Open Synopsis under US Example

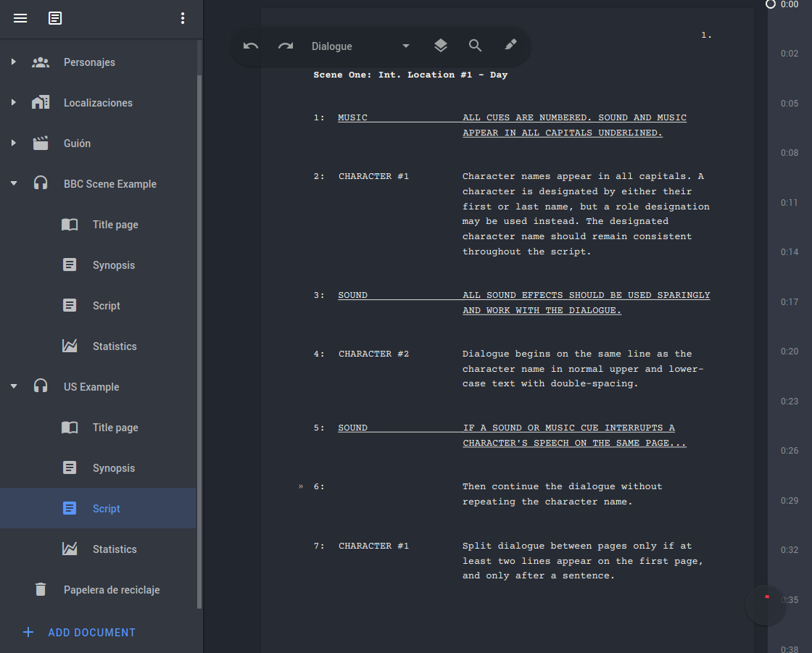pos(98,467)
